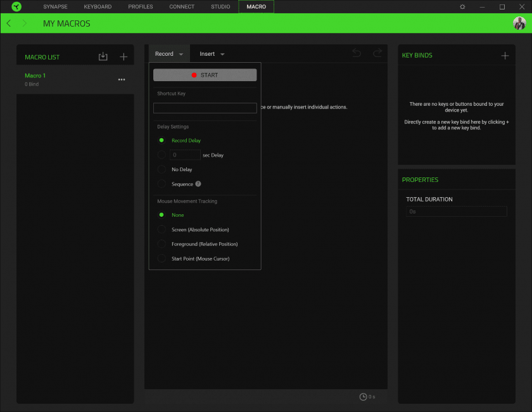532x412 pixels.
Task: Click the 'Delay Settings' section label
Action: pos(173,127)
